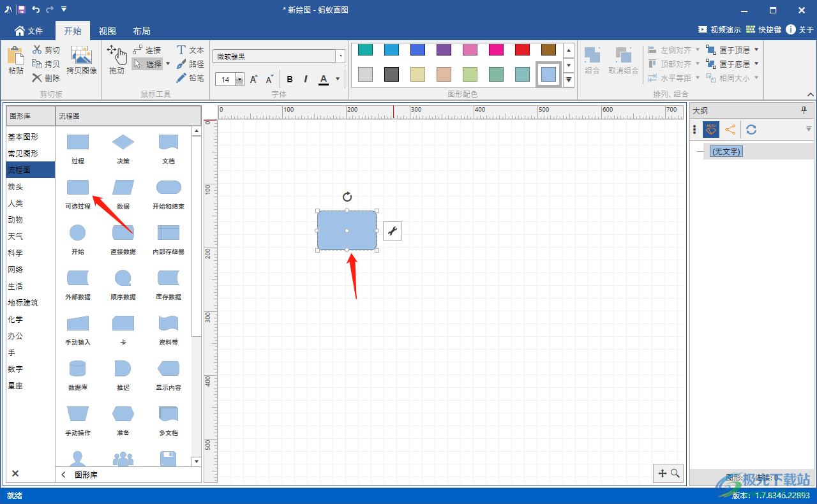
Task: Switch to the View (视图) tab
Action: click(107, 31)
